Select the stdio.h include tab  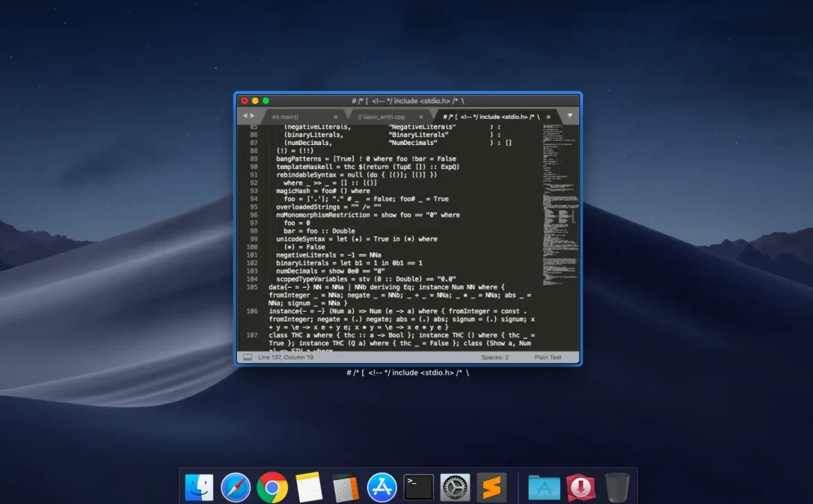tap(491, 117)
